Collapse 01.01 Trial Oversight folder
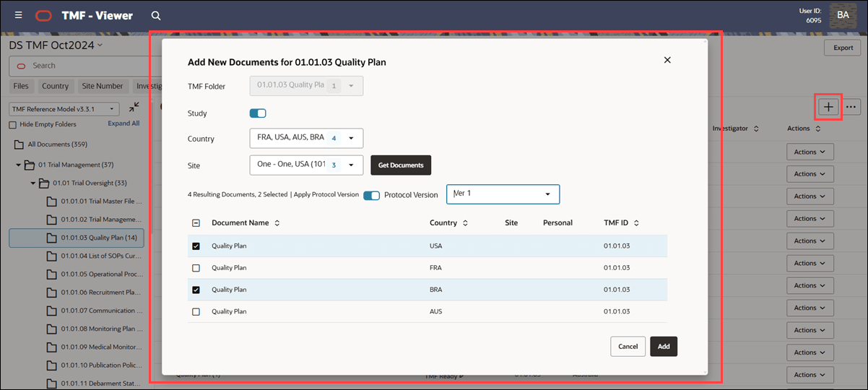The image size is (868, 390). click(x=33, y=183)
